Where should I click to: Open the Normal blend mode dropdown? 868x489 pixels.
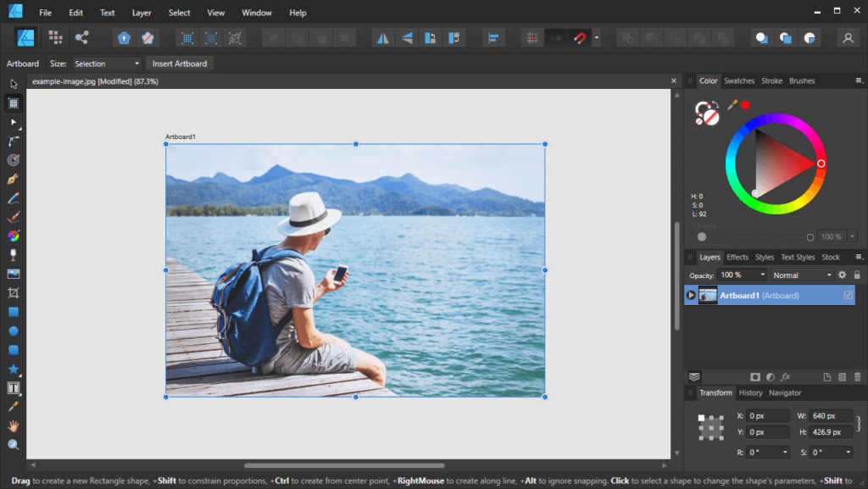coord(801,275)
